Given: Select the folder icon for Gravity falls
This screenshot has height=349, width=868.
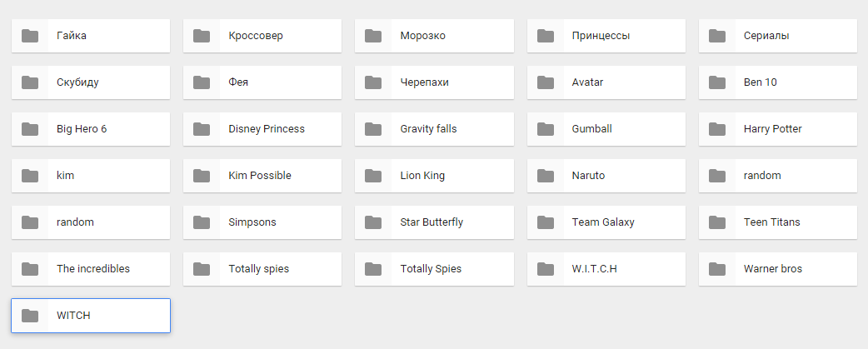Looking at the screenshot, I should tap(373, 129).
